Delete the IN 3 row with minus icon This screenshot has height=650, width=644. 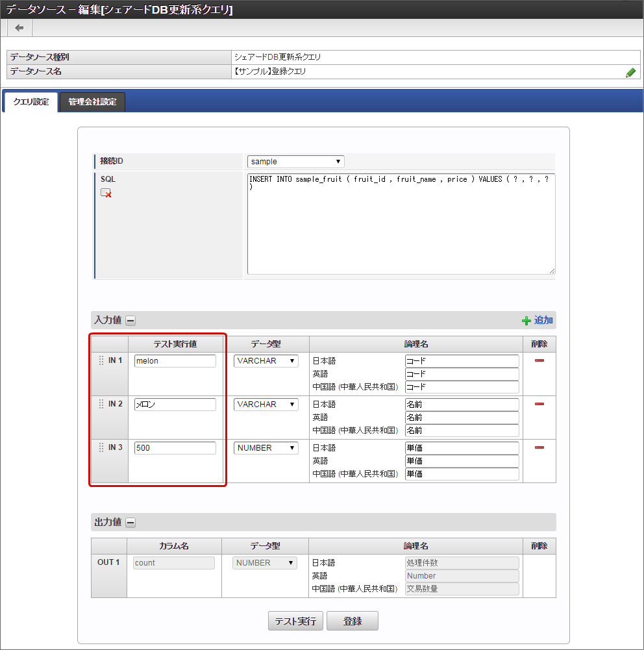coord(539,447)
